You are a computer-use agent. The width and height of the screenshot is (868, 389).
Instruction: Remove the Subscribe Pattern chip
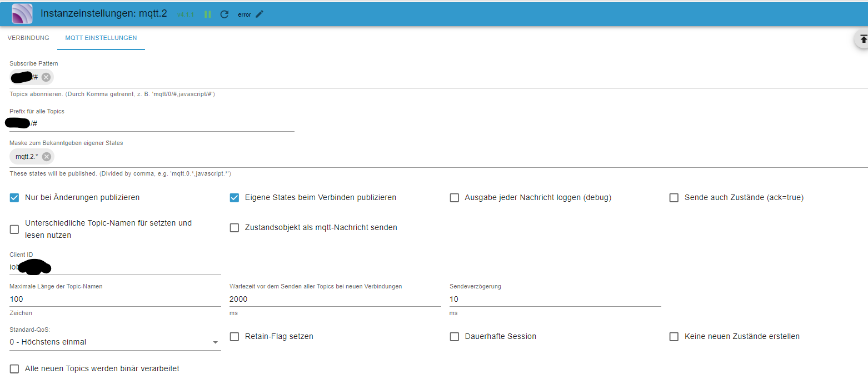point(46,77)
